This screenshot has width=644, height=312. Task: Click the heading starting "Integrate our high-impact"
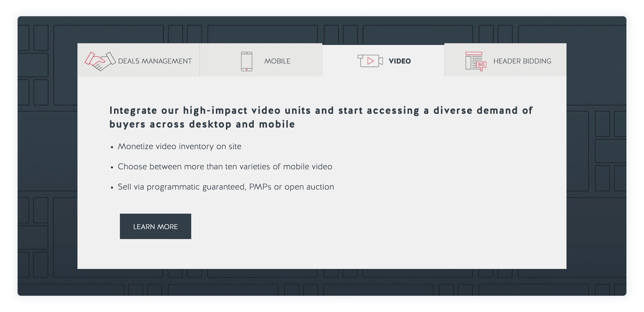pyautogui.click(x=321, y=110)
